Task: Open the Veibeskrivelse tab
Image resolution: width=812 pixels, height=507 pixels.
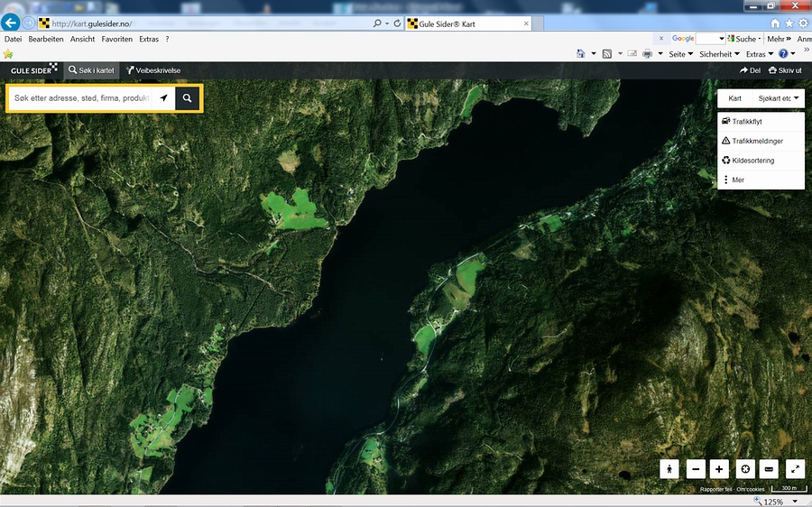Action: coord(153,70)
